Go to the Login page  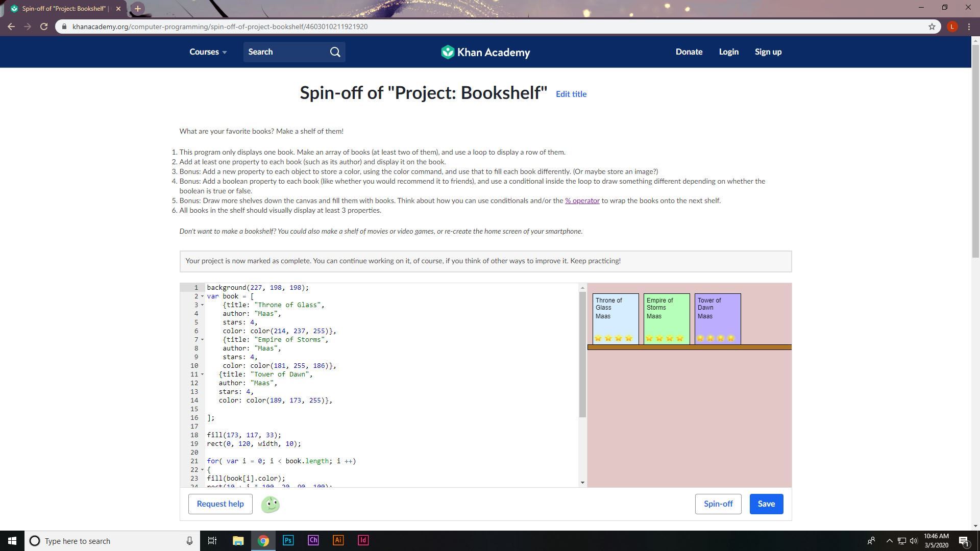(x=728, y=52)
